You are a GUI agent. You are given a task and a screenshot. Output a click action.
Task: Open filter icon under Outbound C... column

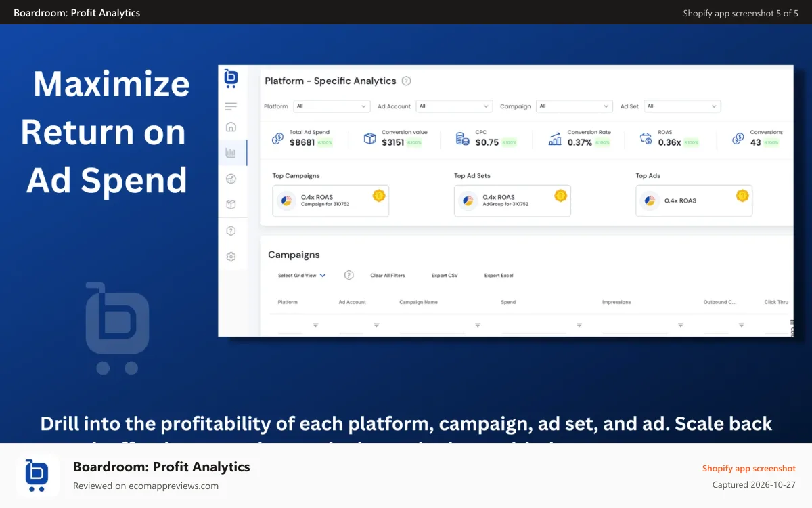[742, 325]
